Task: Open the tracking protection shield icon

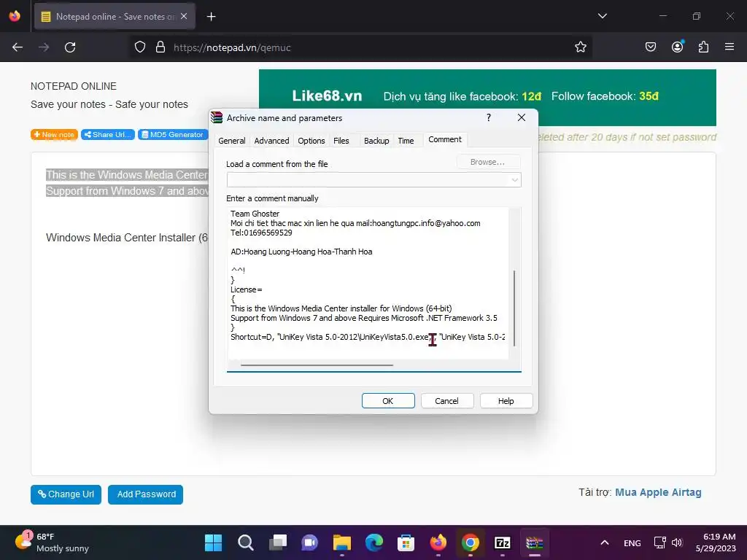Action: (x=139, y=47)
